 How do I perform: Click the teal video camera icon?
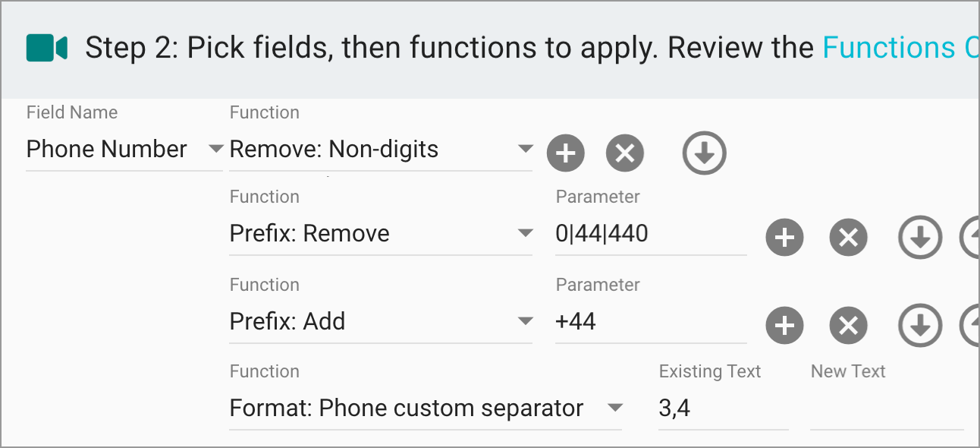(x=44, y=47)
